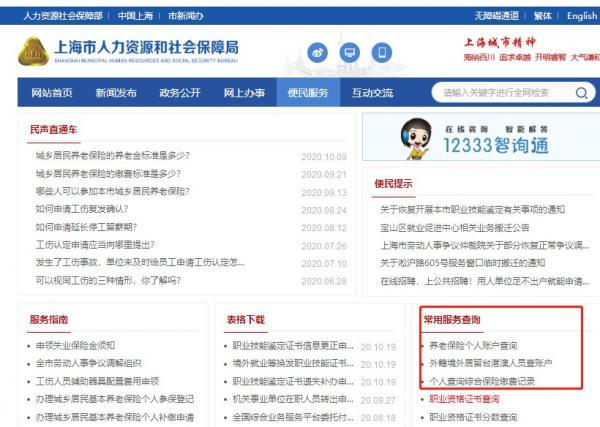Open 如何申请延长停工留薪期 question
Image resolution: width=600 pixels, height=427 pixels.
click(86, 227)
